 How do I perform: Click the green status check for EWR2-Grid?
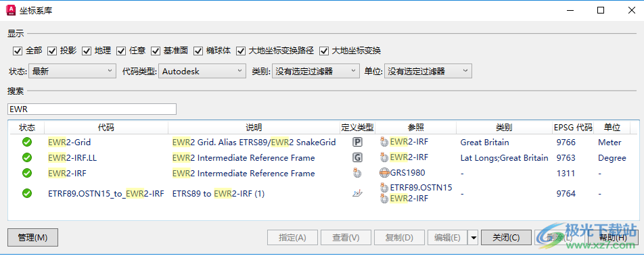click(x=27, y=143)
